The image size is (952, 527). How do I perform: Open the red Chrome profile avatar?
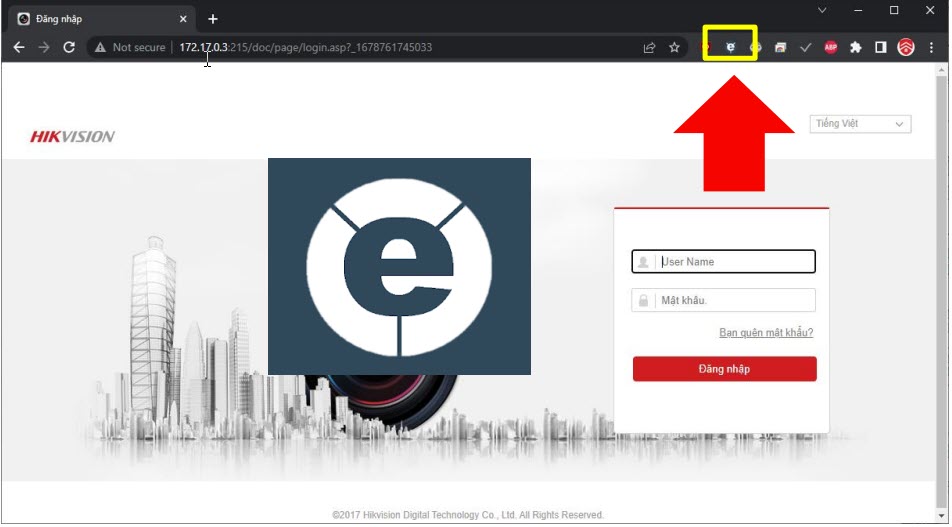point(906,47)
